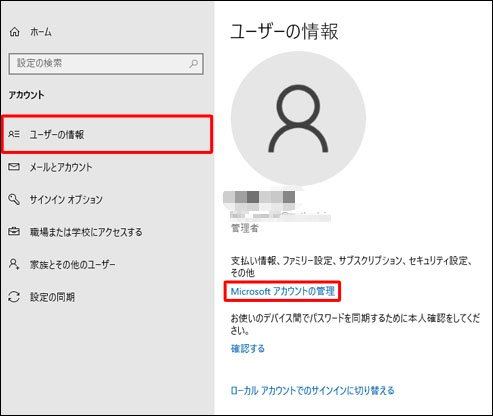Image resolution: width=493 pixels, height=416 pixels.
Task: Click the key icon for サインイン オプション
Action: pyautogui.click(x=14, y=199)
